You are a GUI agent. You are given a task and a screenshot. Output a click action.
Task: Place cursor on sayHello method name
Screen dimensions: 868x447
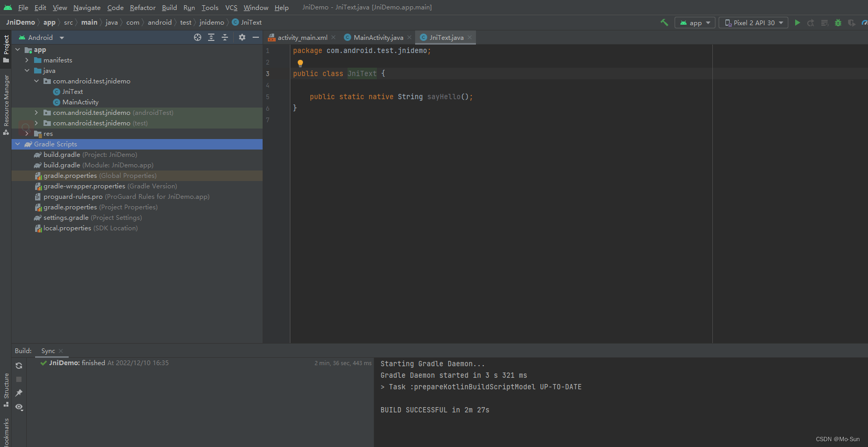pyautogui.click(x=444, y=97)
